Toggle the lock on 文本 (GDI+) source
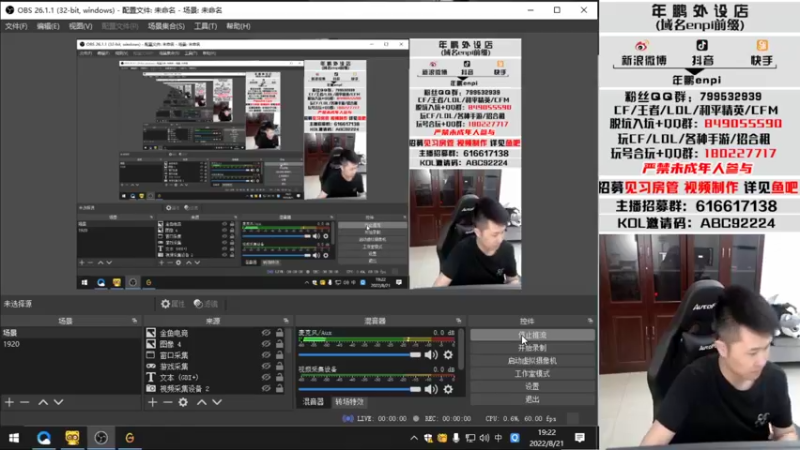 click(x=280, y=377)
